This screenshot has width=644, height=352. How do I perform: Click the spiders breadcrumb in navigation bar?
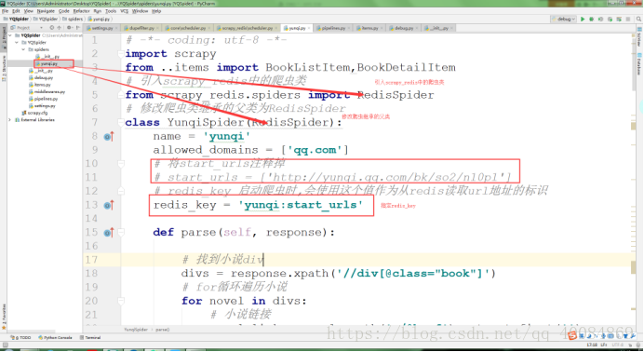point(74,19)
